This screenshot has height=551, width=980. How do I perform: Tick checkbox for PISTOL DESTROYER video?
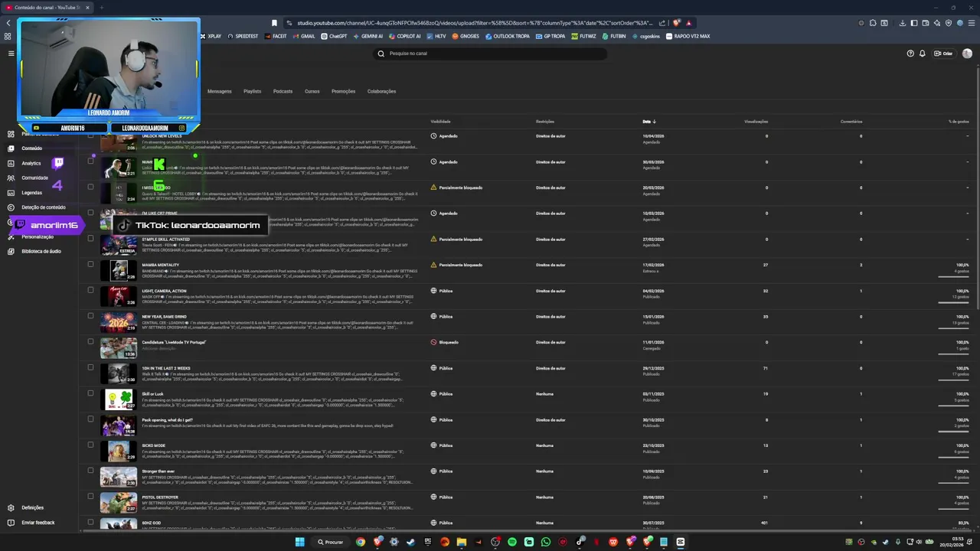coord(90,497)
